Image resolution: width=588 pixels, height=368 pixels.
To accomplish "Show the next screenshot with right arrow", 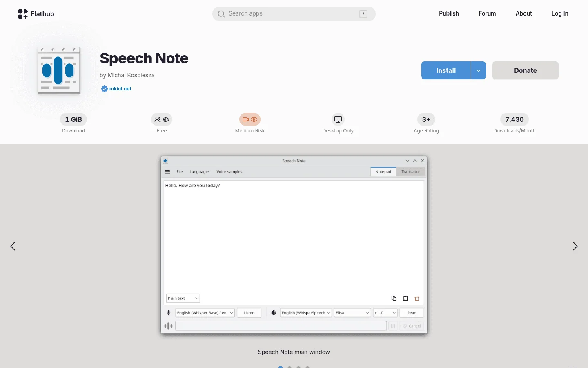I will [x=575, y=246].
